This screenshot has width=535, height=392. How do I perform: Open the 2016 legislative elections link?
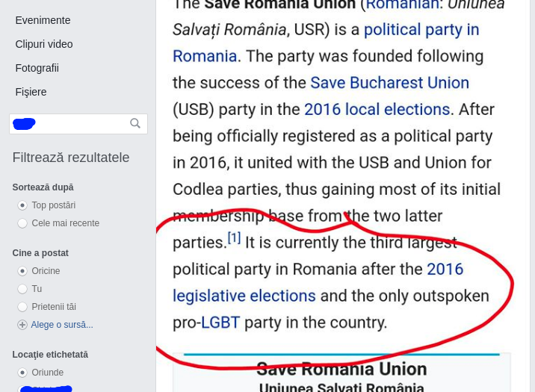(x=244, y=296)
